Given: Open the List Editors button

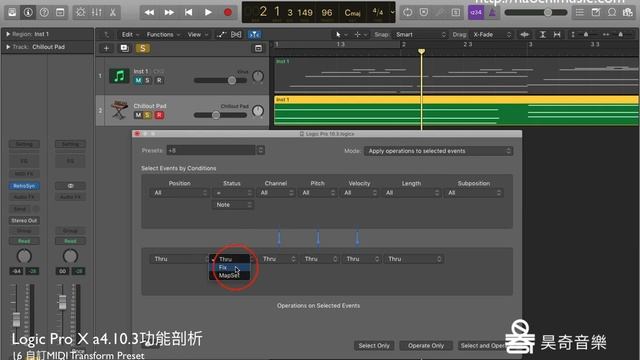Looking at the screenshot, I should (x=580, y=12).
